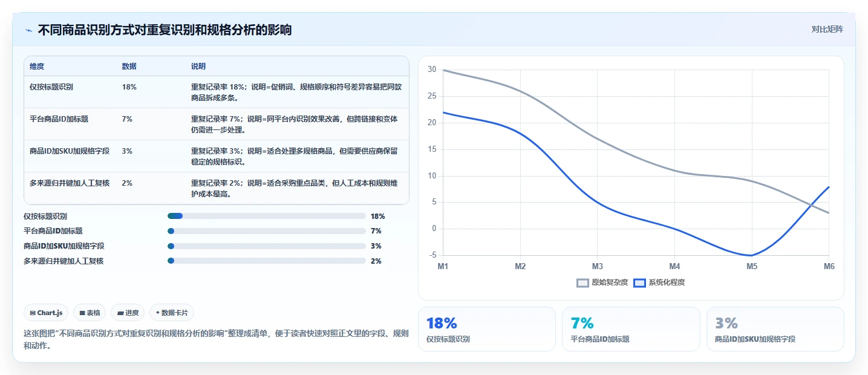The width and height of the screenshot is (868, 375).
Task: Click the 对比矩阵 label
Action: tap(827, 29)
